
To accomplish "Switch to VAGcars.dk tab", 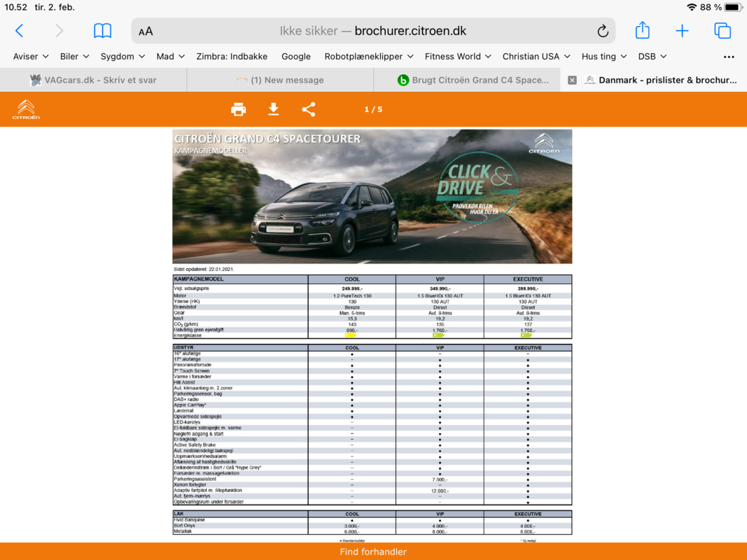I will [93, 80].
